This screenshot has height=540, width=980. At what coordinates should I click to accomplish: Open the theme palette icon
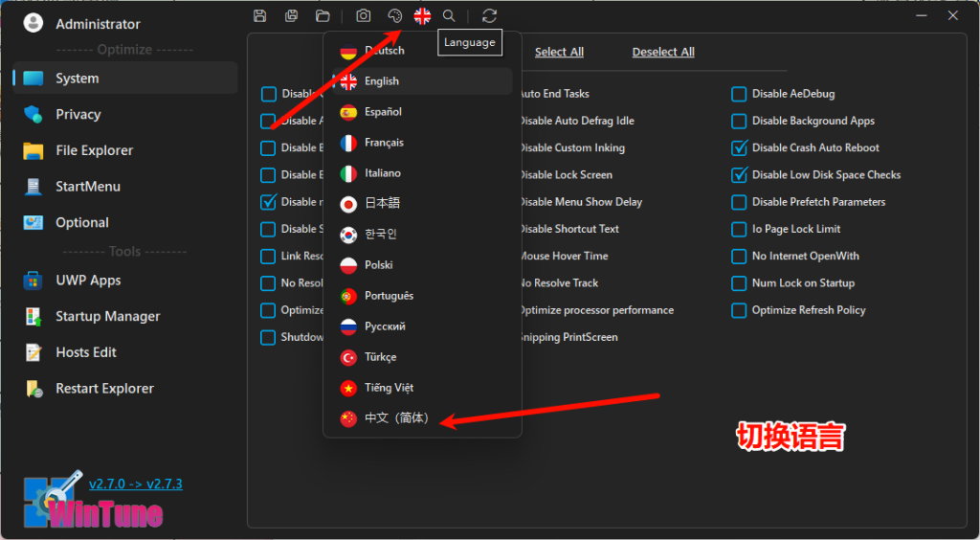394,15
